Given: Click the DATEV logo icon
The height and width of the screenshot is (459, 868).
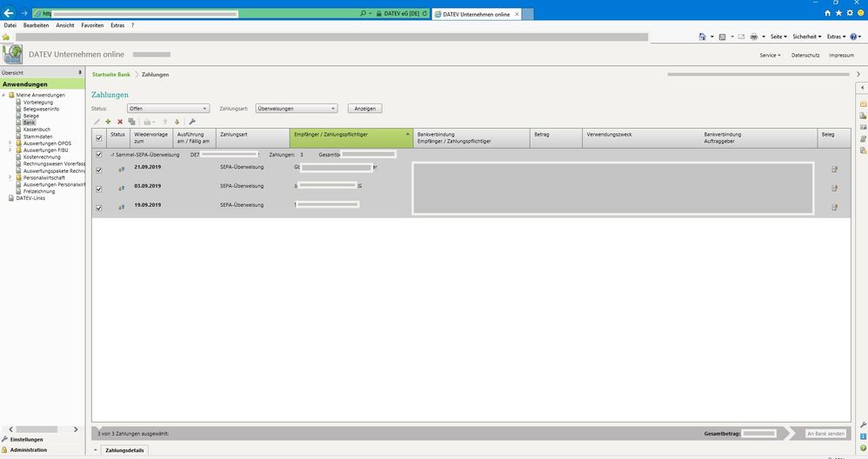Looking at the screenshot, I should pyautogui.click(x=12, y=54).
